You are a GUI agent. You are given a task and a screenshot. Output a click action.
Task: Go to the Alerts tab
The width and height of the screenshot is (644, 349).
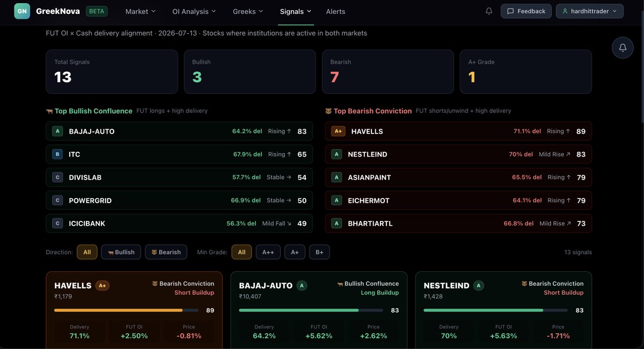click(x=336, y=11)
